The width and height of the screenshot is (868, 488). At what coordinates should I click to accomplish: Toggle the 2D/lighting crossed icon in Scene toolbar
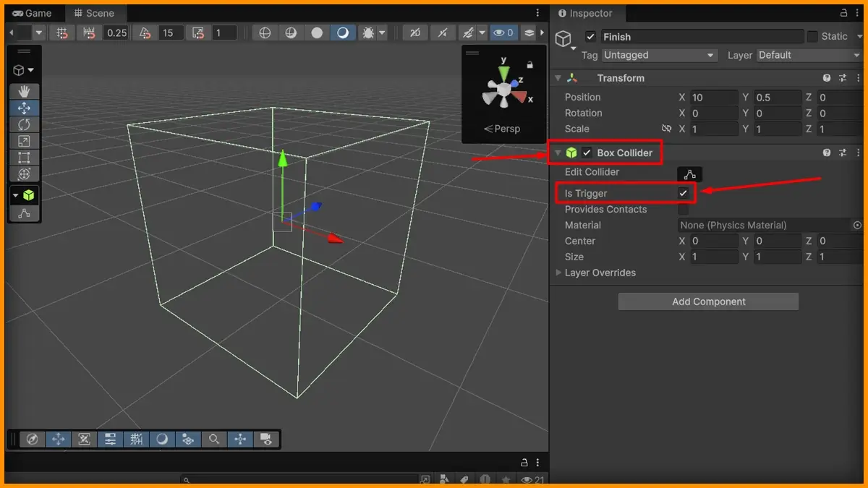tap(414, 33)
